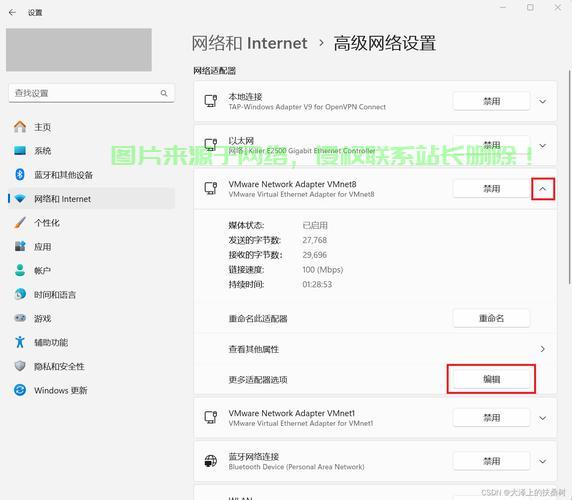Click the back arrow in Settings header
This screenshot has width=572, height=500.
[12, 13]
